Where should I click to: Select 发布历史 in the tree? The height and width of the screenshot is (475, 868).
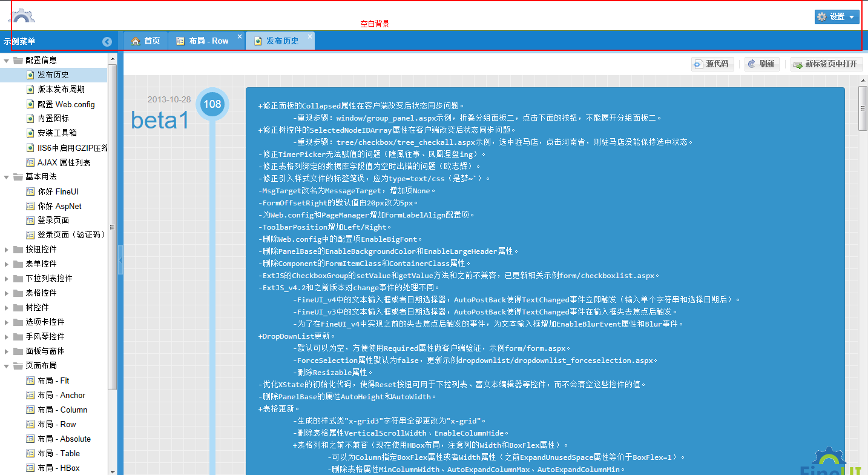click(53, 75)
